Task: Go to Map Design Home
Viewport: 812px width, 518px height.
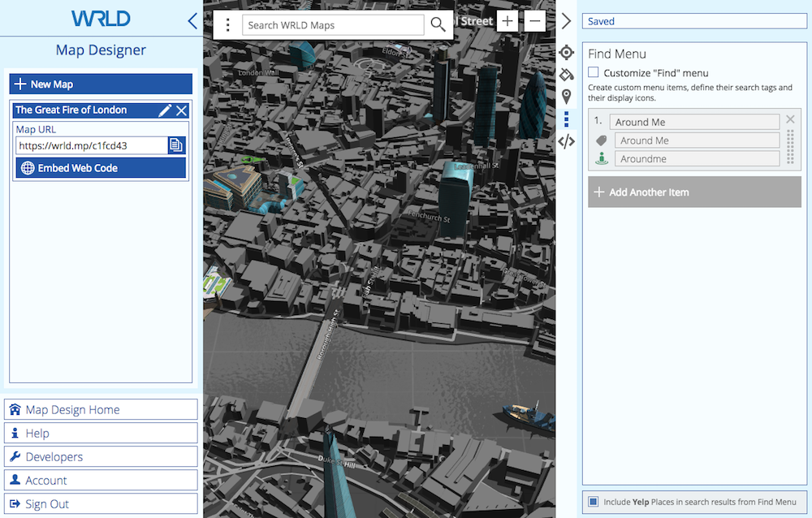Action: 101,410
